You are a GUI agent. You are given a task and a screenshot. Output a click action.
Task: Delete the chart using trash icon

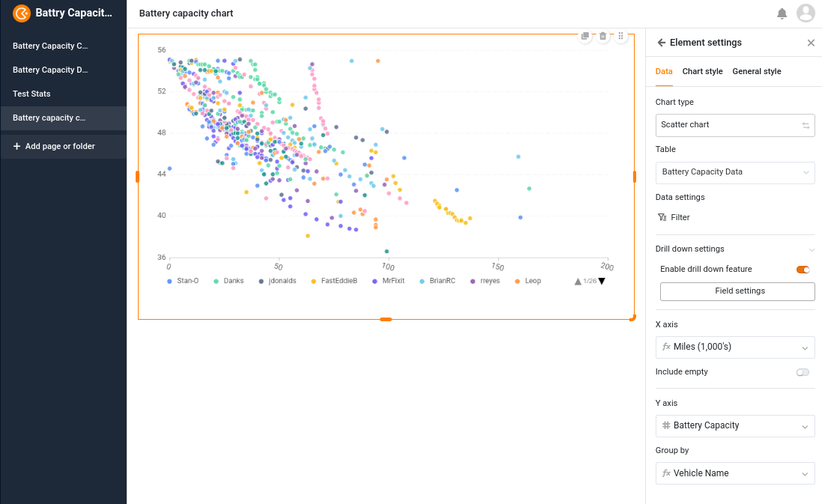(603, 36)
